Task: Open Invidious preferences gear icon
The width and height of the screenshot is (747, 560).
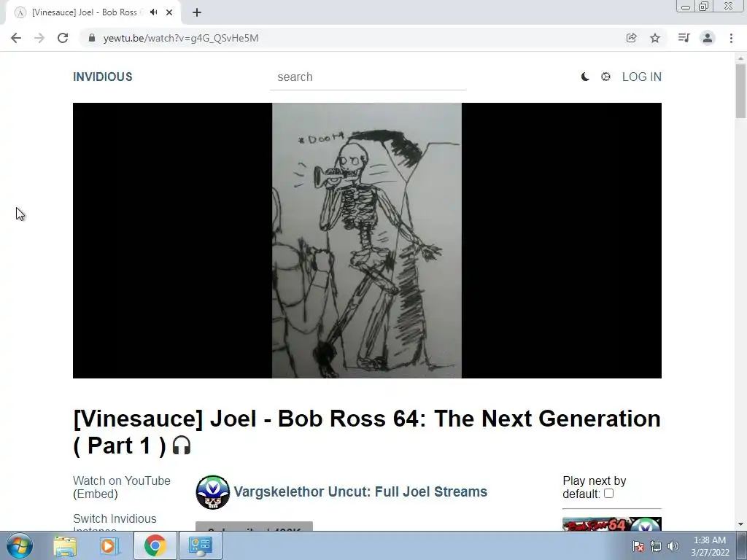Action: pos(605,77)
